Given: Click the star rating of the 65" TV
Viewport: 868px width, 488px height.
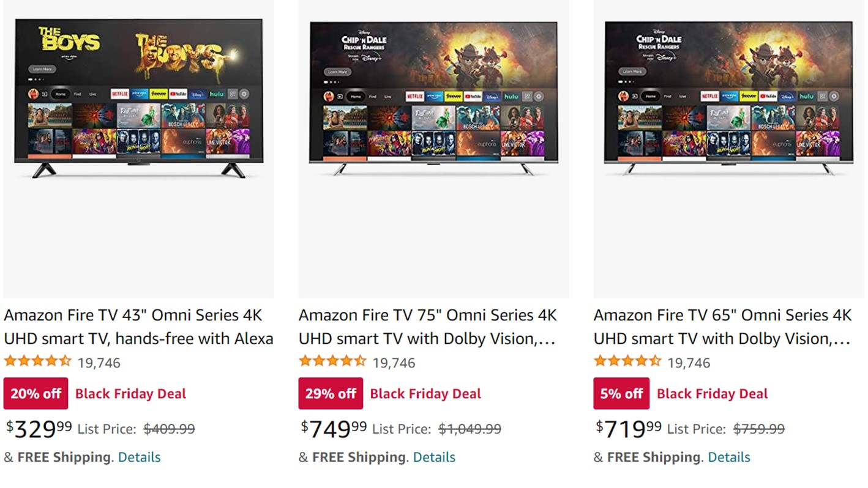Looking at the screenshot, I should [x=627, y=361].
